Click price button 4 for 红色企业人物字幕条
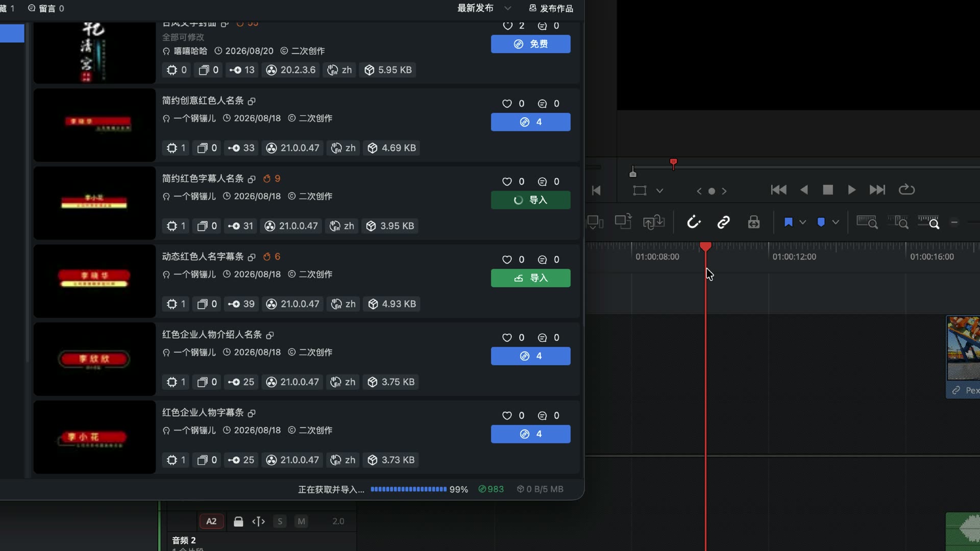Viewport: 980px width, 551px height. pos(531,434)
